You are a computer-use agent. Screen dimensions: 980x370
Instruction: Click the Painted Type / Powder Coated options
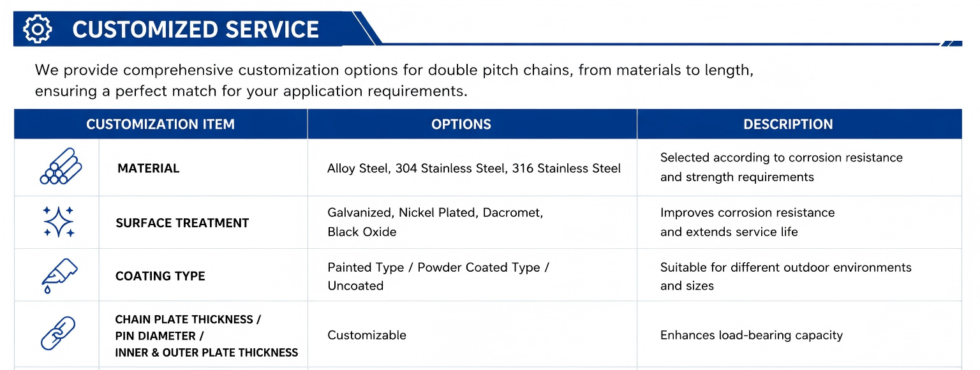(x=438, y=276)
